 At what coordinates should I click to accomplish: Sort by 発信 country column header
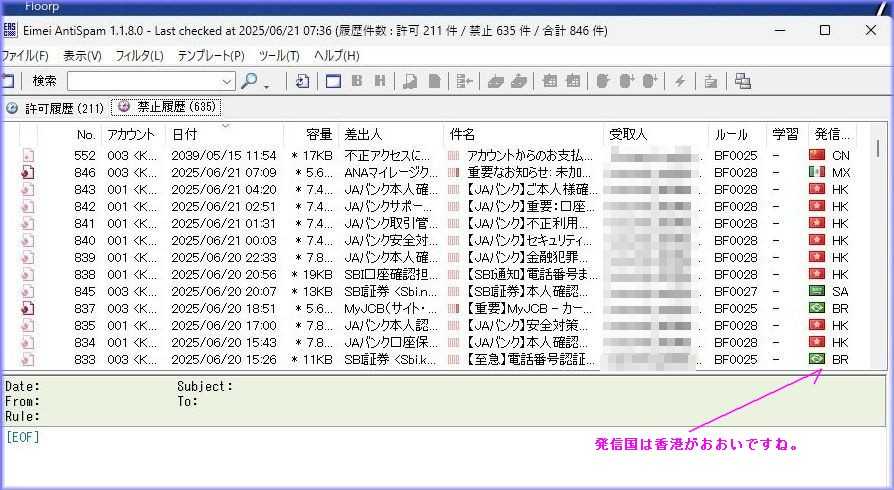(x=832, y=135)
